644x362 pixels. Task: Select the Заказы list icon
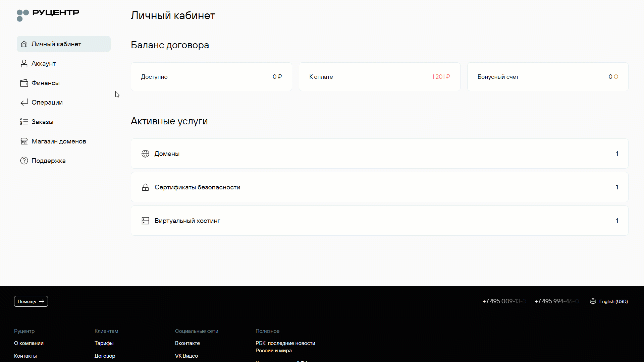(x=24, y=122)
